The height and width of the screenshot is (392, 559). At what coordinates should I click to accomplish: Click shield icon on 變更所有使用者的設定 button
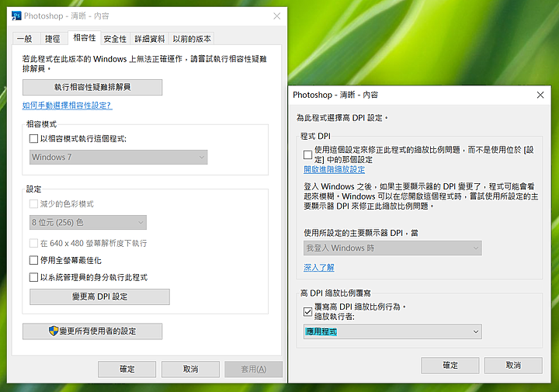pos(53,331)
